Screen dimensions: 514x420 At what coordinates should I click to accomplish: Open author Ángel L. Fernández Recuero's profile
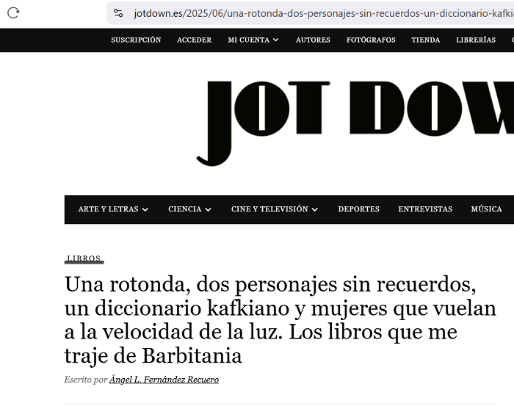(x=164, y=380)
